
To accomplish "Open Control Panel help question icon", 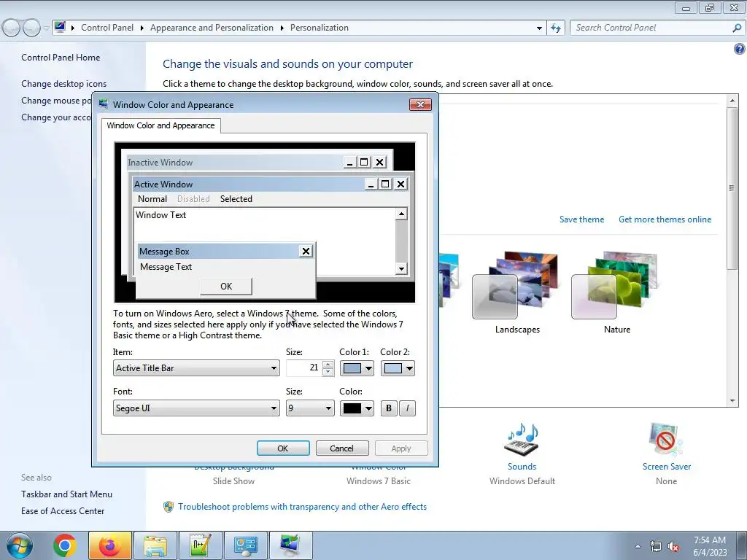I will 739,49.
